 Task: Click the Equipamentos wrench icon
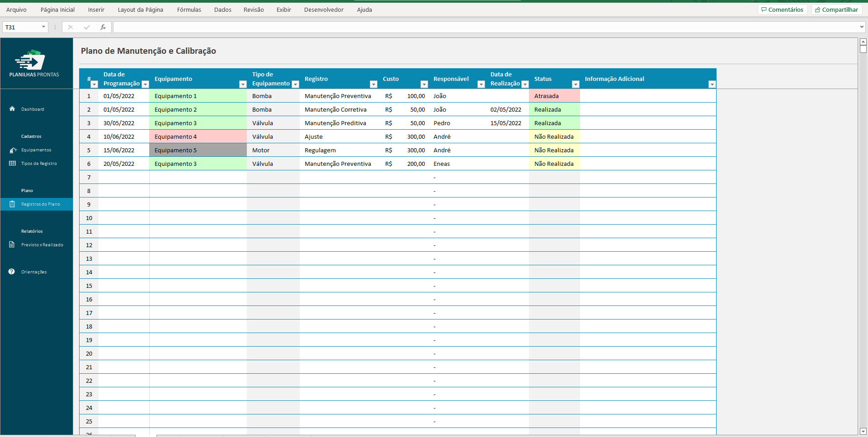(13, 150)
